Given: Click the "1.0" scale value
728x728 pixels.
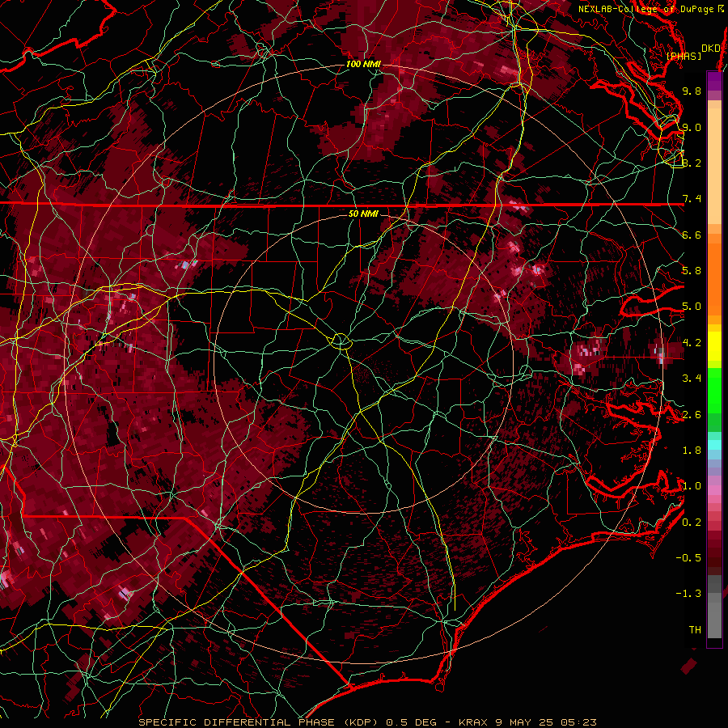Looking at the screenshot, I should pyautogui.click(x=692, y=486).
